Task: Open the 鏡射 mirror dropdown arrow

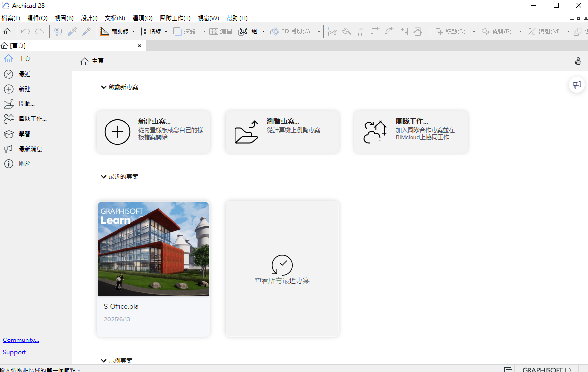Action: 568,31
